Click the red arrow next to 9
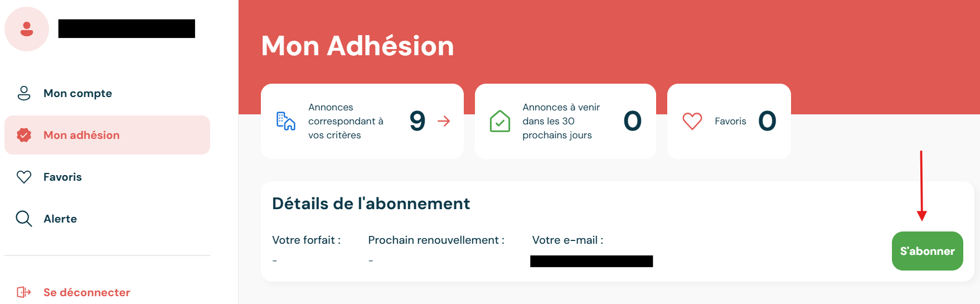This screenshot has width=980, height=304. click(x=444, y=121)
